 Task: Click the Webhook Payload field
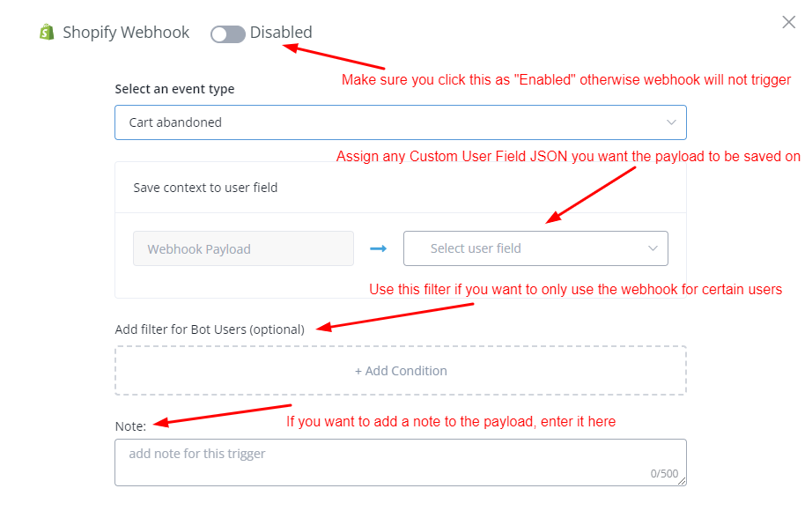(243, 249)
